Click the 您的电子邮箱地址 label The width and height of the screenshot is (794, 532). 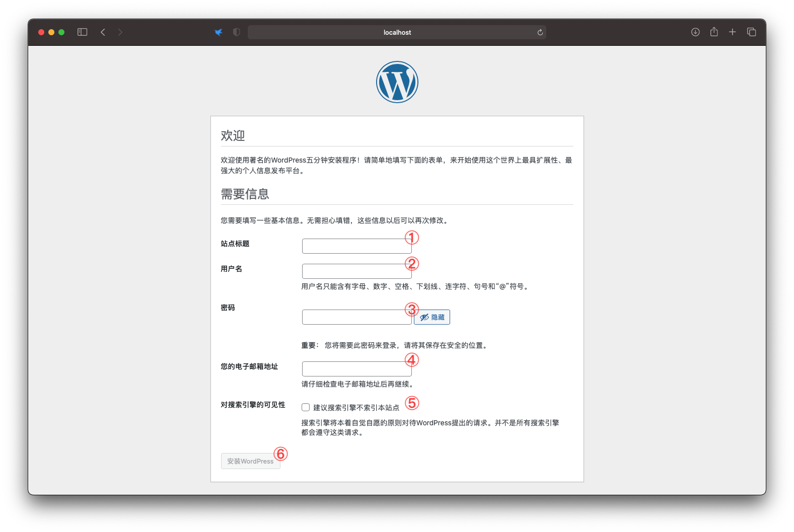249,366
